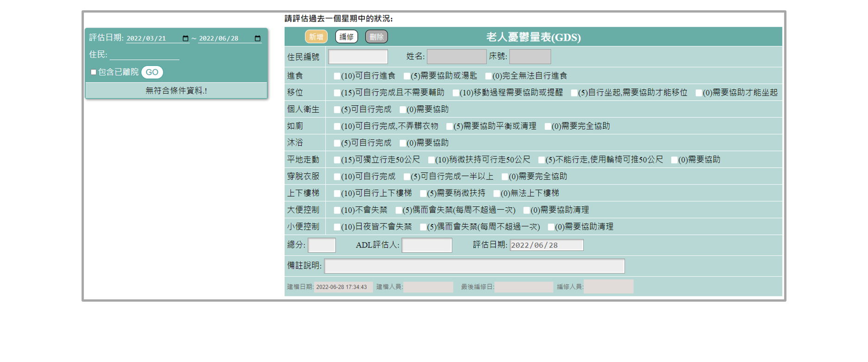Click the 住民 search field in the filter panel
This screenshot has height=362, width=868.
pyautogui.click(x=144, y=55)
